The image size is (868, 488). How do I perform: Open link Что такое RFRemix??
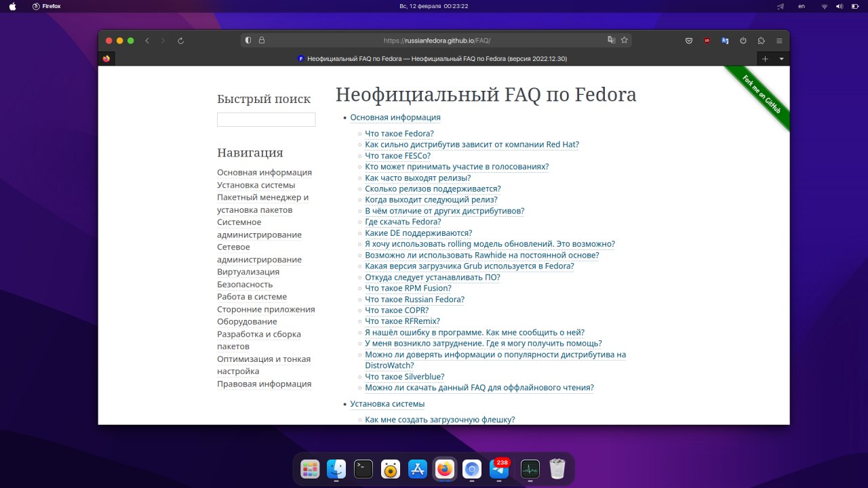coord(402,321)
